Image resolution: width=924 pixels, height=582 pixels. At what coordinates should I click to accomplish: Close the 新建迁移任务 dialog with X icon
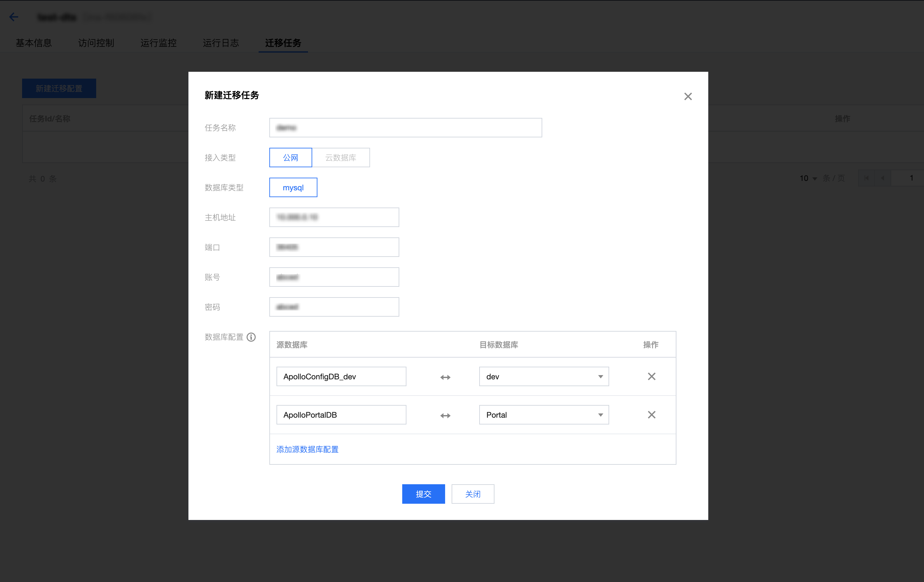pyautogui.click(x=687, y=96)
